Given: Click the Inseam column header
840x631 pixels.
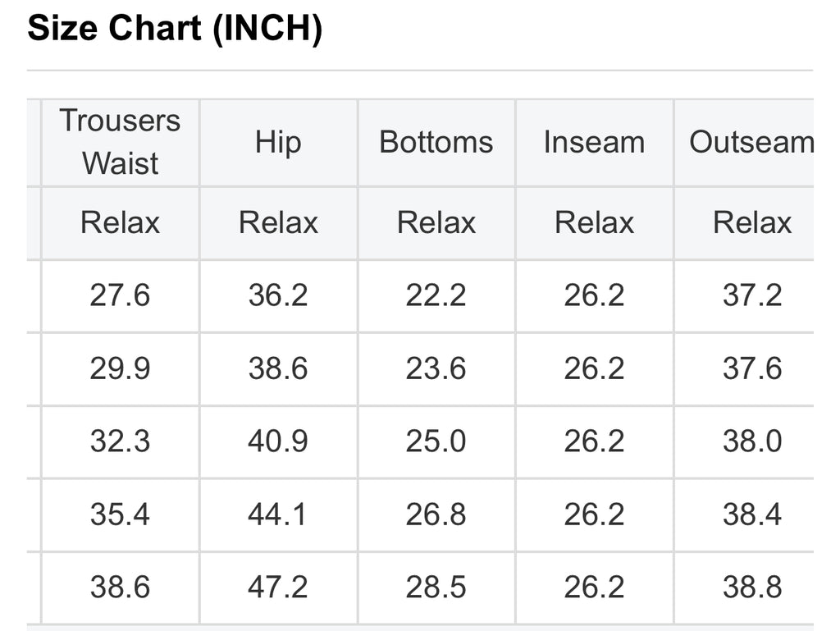Looking at the screenshot, I should (594, 143).
